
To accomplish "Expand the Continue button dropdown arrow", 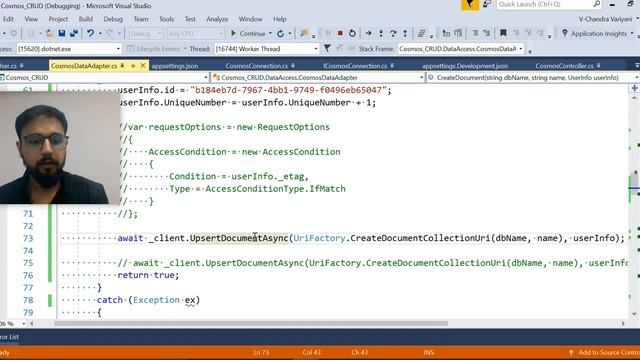I will 270,33.
